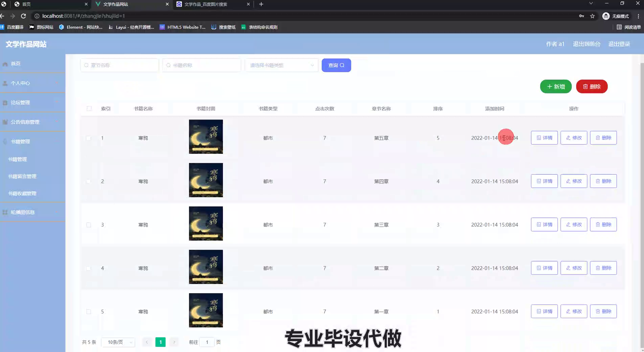Click 修改 for the 第一章 row
The image size is (644, 352).
pyautogui.click(x=574, y=311)
